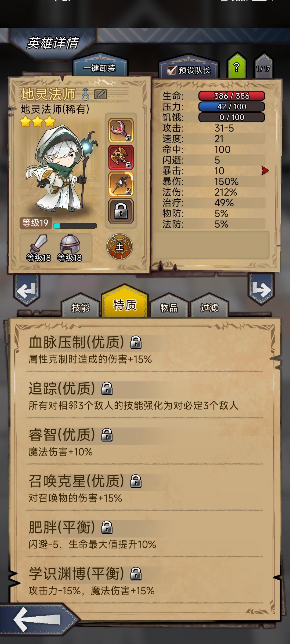The image size is (290, 644).
Task: Click the 一键卸装 button
Action: coord(99,68)
